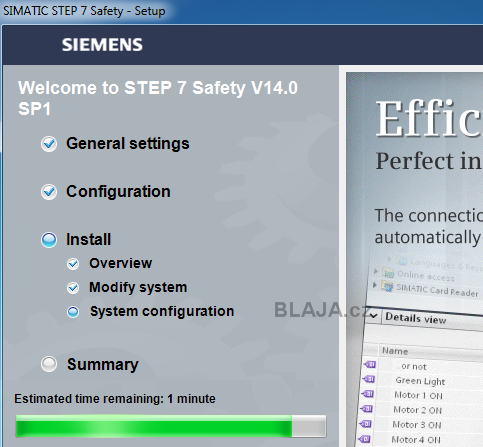Click the green installation progress bar
Viewport: 483px width, 447px height.
(171, 426)
